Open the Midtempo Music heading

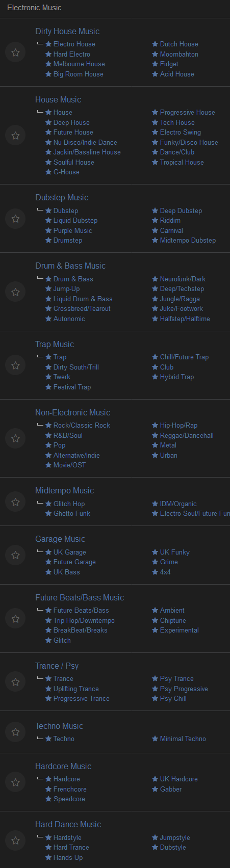pyautogui.click(x=64, y=491)
